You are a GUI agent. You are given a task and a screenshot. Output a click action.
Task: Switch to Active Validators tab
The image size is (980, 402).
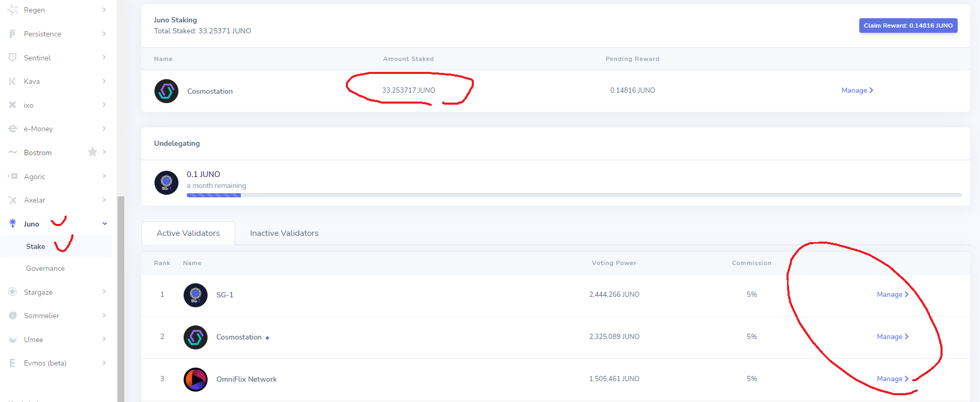tap(188, 233)
